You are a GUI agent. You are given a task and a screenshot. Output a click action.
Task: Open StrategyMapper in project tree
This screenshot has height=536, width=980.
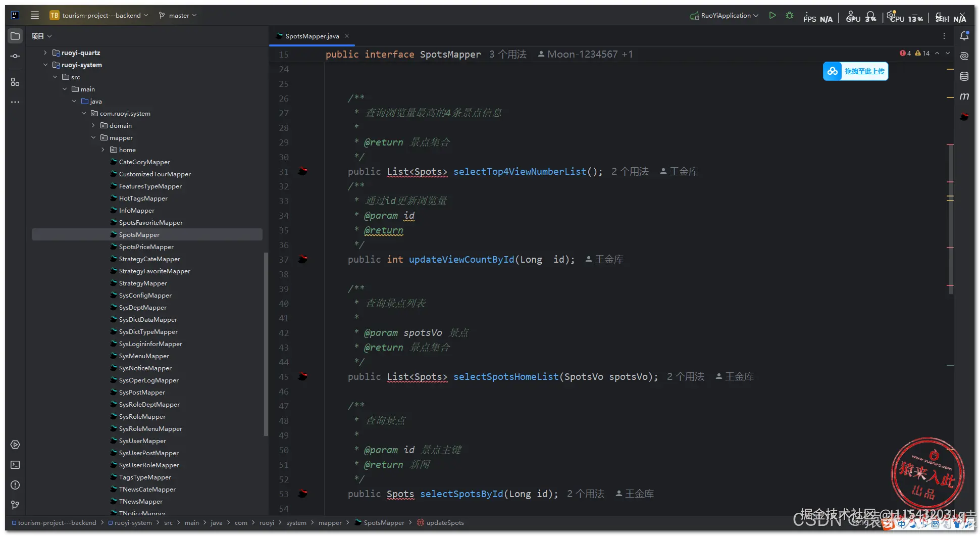click(143, 283)
